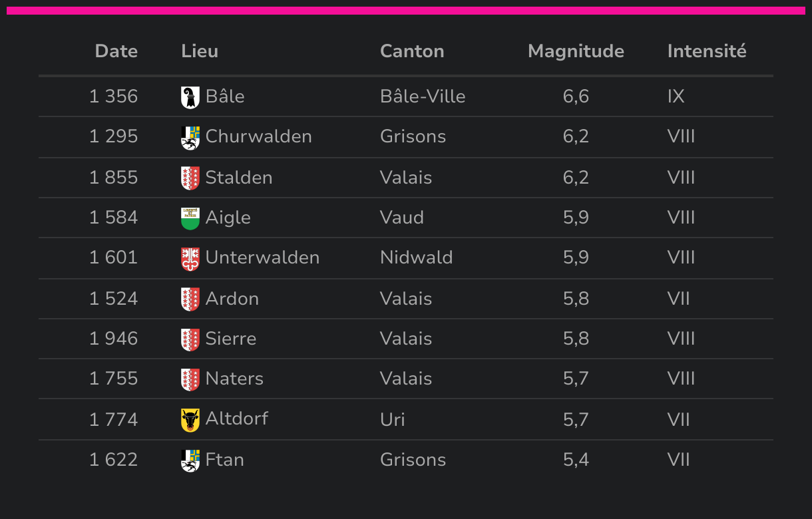Click the Valais flag icon next to Stalden

point(190,178)
